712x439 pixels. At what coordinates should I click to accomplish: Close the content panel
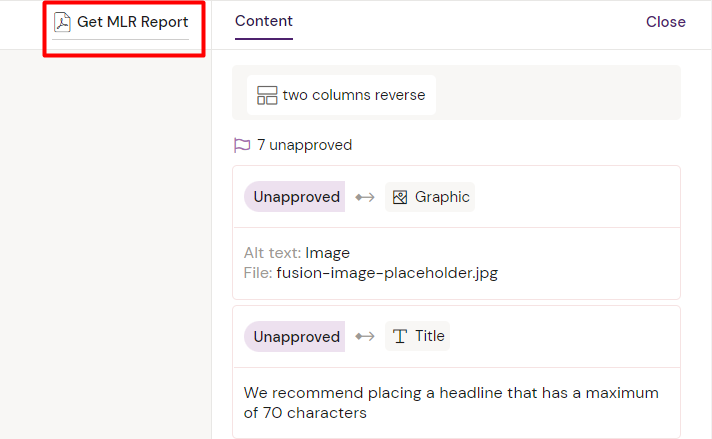pyautogui.click(x=665, y=22)
